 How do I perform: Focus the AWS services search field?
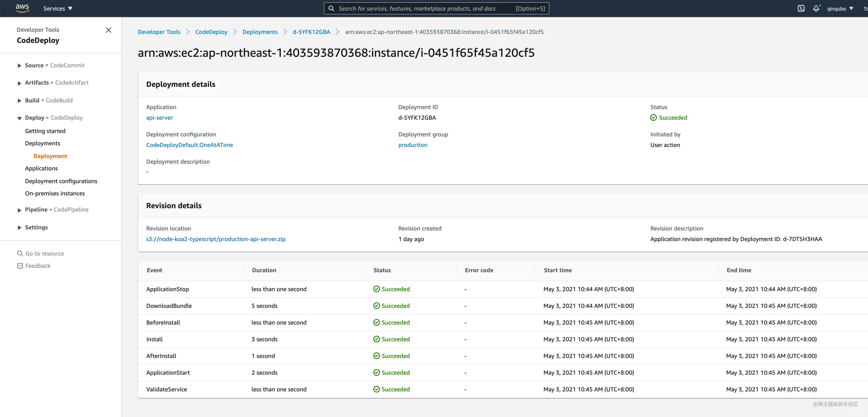tap(436, 8)
